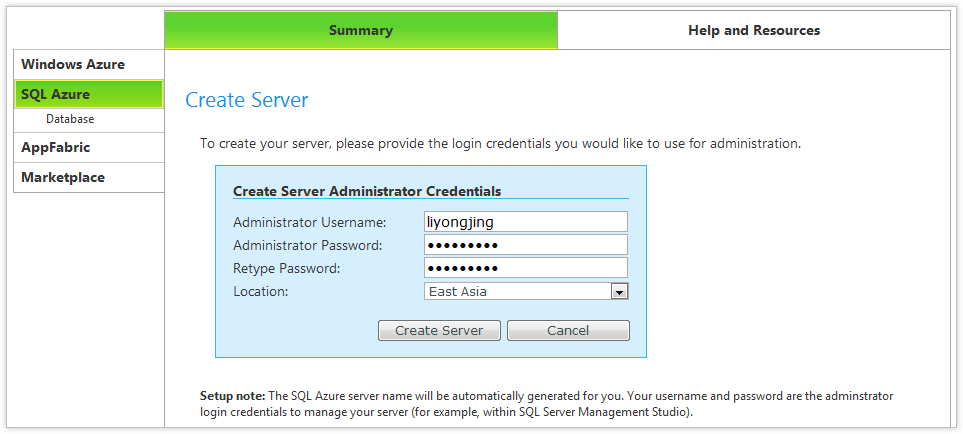Click the Location label text
Viewport: 963px width, 434px height.
261,292
